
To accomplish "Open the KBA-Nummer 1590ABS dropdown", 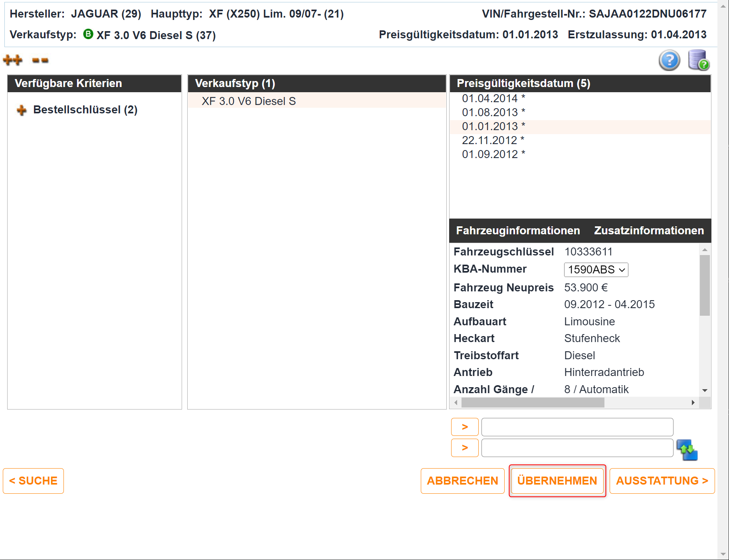I will point(596,270).
